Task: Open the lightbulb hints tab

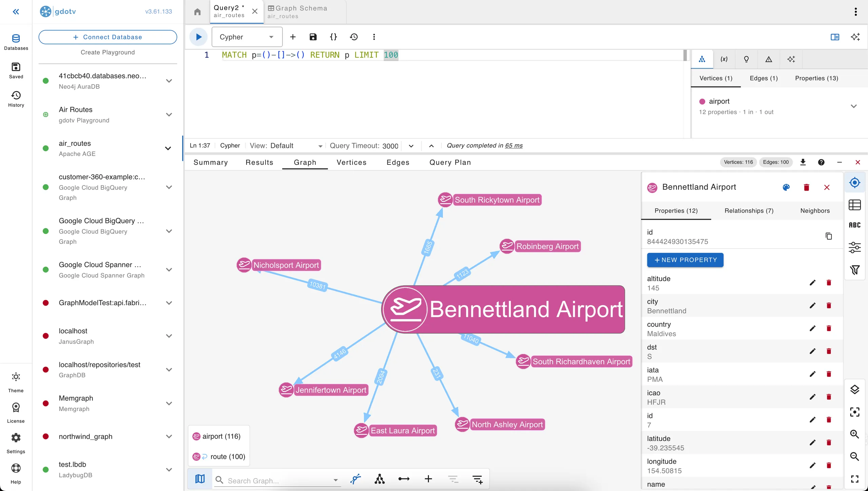Action: (746, 59)
